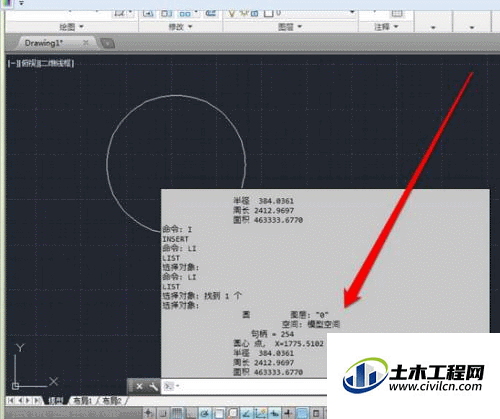Toggle layer lock icon
The image size is (500, 419).
click(x=254, y=13)
